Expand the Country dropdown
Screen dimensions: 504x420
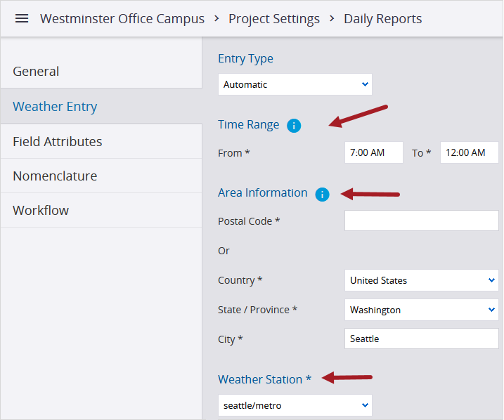[421, 280]
